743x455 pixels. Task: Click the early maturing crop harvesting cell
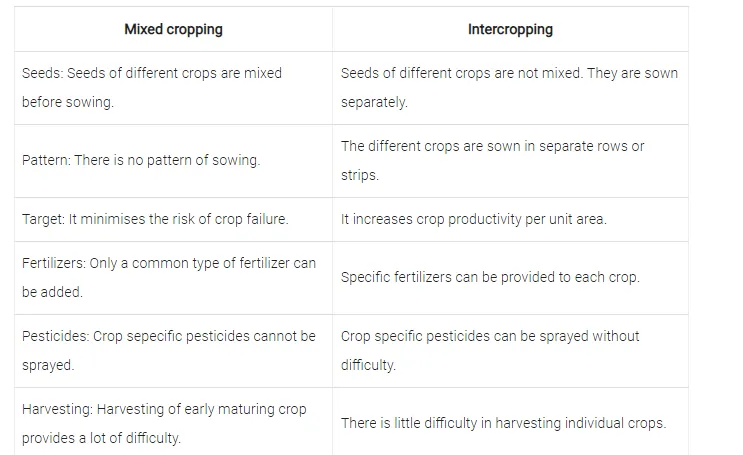(x=164, y=423)
